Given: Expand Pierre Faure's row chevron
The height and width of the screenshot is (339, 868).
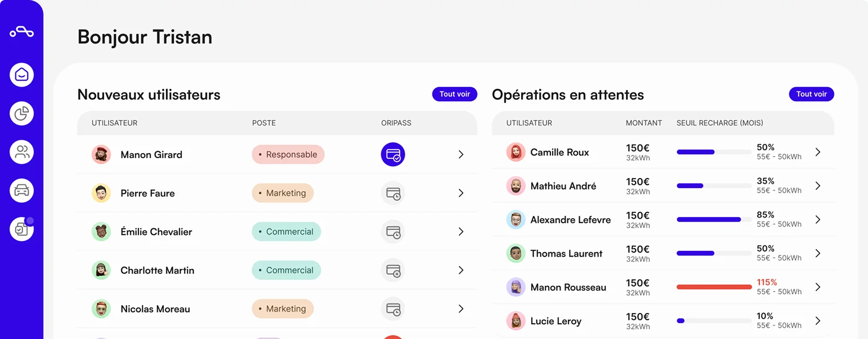Looking at the screenshot, I should [461, 193].
